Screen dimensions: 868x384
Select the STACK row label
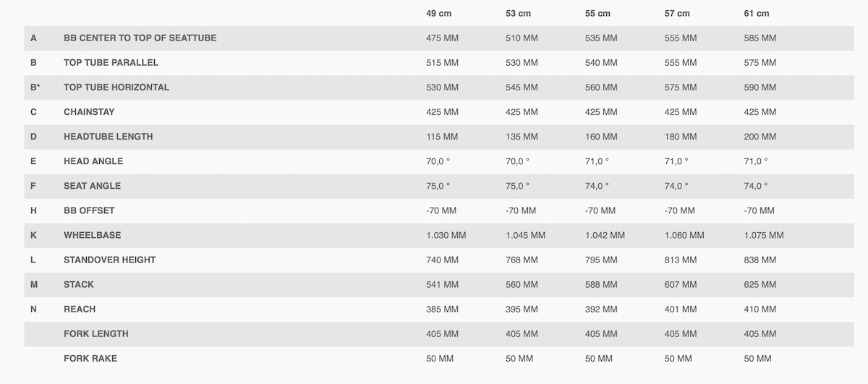[79, 284]
